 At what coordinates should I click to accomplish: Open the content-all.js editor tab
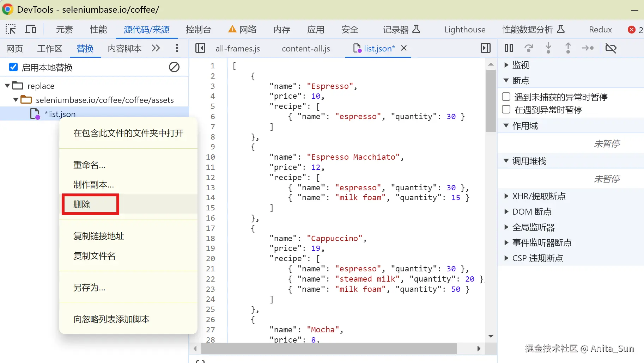[x=306, y=48]
